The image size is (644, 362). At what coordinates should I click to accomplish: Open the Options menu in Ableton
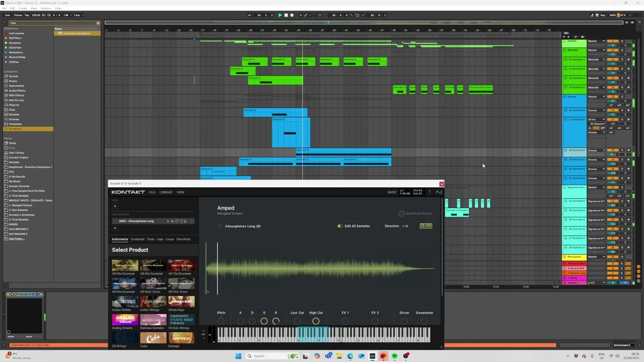[46, 9]
